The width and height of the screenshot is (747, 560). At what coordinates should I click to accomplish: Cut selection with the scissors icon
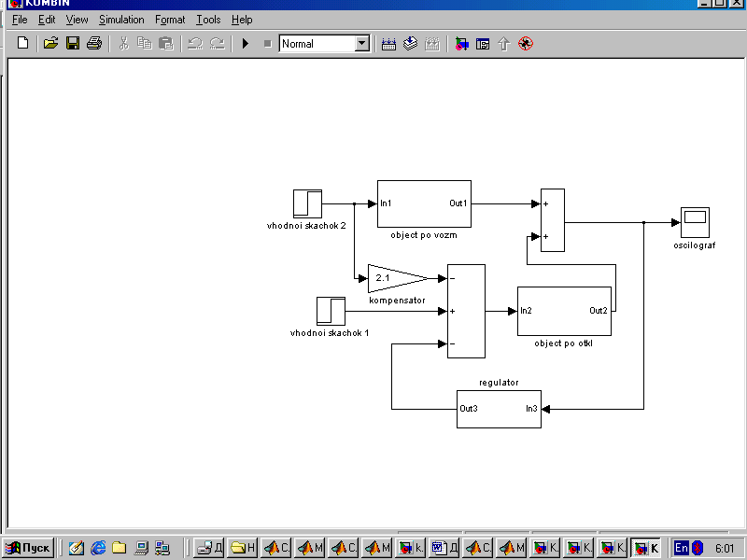click(x=124, y=43)
